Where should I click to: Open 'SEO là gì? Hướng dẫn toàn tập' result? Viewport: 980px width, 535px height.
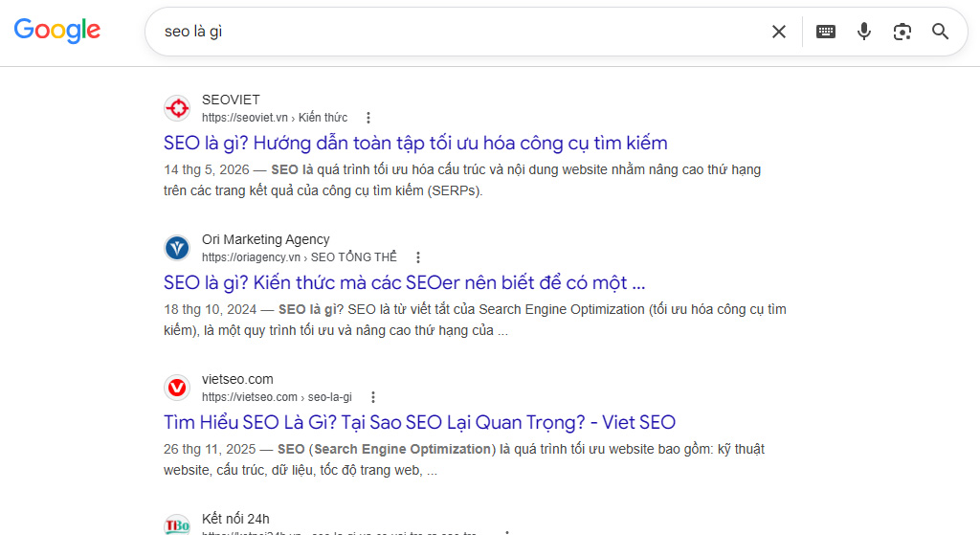click(415, 144)
